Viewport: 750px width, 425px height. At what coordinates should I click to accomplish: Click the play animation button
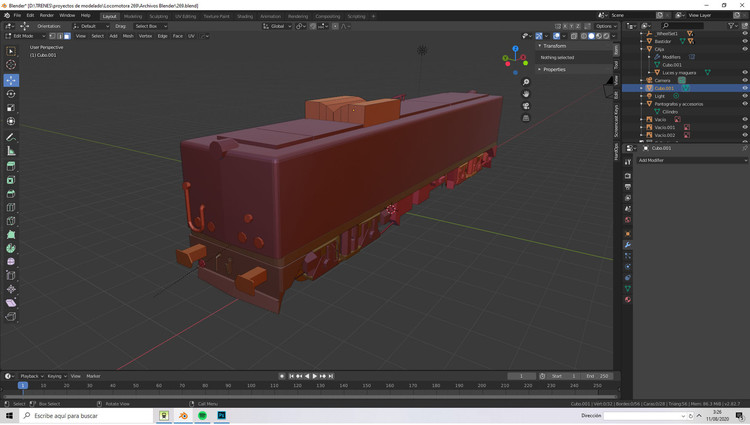click(x=315, y=376)
